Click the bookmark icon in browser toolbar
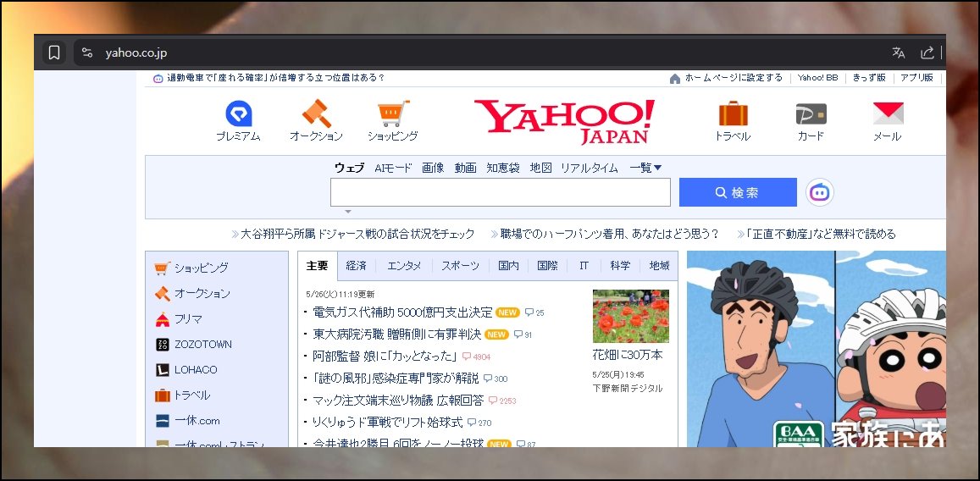The width and height of the screenshot is (980, 481). tap(54, 53)
